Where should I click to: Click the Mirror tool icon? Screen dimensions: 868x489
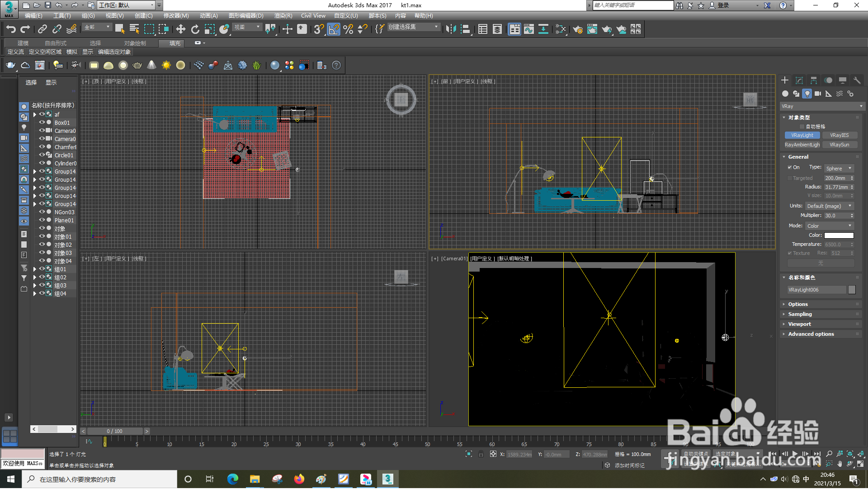451,29
